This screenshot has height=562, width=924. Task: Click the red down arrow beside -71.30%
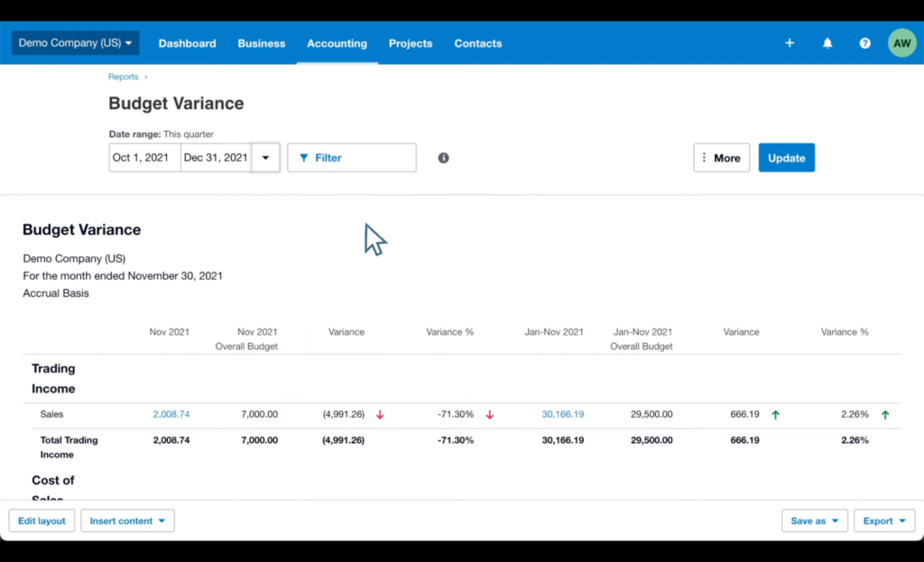tap(490, 414)
